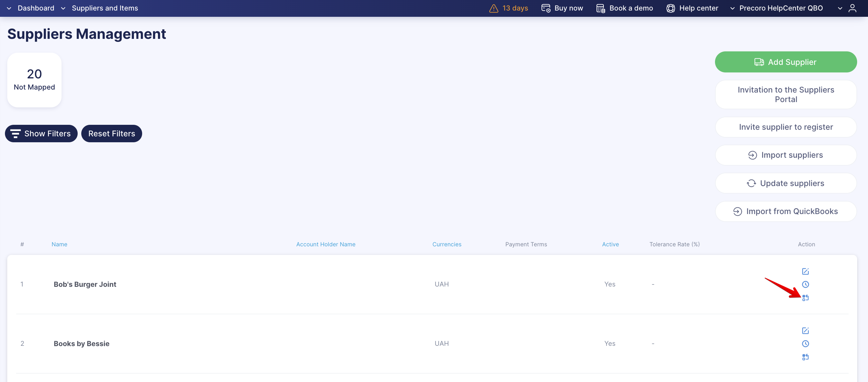
Task: Open the Dashboard menu item
Action: pos(36,8)
